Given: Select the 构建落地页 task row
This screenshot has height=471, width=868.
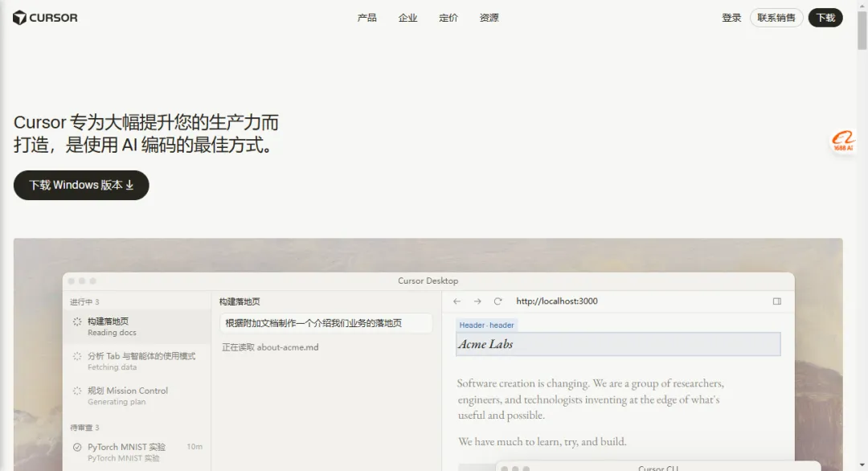Looking at the screenshot, I should coord(137,326).
